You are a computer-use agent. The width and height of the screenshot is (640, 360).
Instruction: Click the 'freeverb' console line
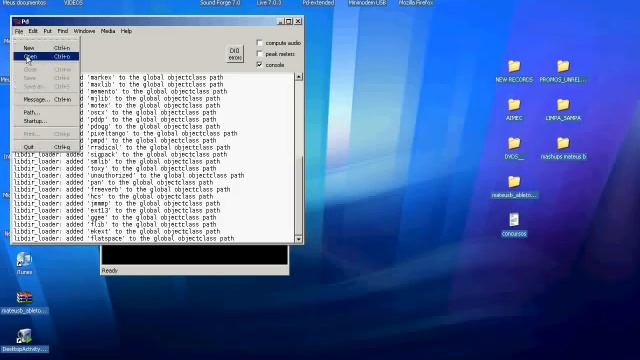(x=122, y=189)
